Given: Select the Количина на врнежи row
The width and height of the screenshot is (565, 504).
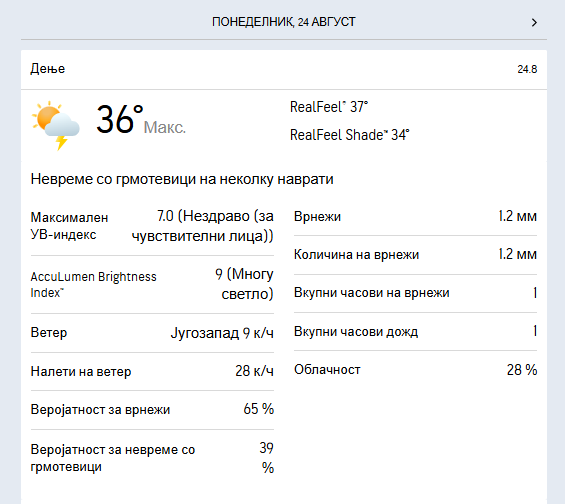Looking at the screenshot, I should 415,254.
